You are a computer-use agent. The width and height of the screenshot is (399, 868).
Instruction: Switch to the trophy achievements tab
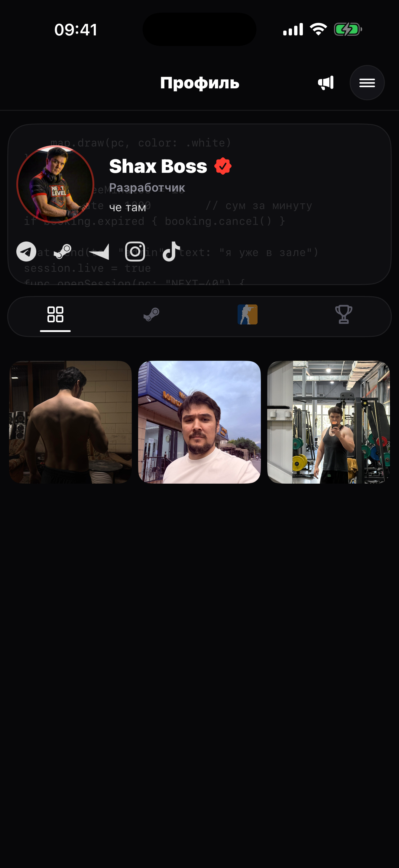point(344,314)
